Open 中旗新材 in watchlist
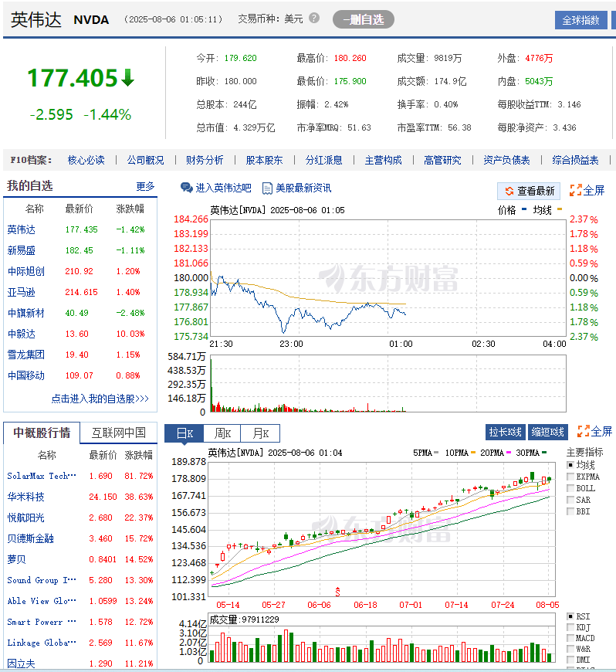The width and height of the screenshot is (616, 672). pyautogui.click(x=25, y=314)
